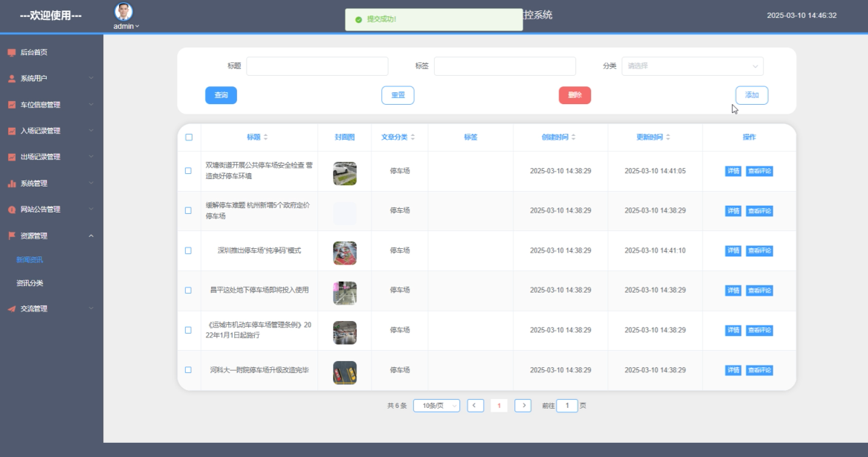Click the red 删除 button
Image resolution: width=868 pixels, height=457 pixels.
pyautogui.click(x=574, y=95)
